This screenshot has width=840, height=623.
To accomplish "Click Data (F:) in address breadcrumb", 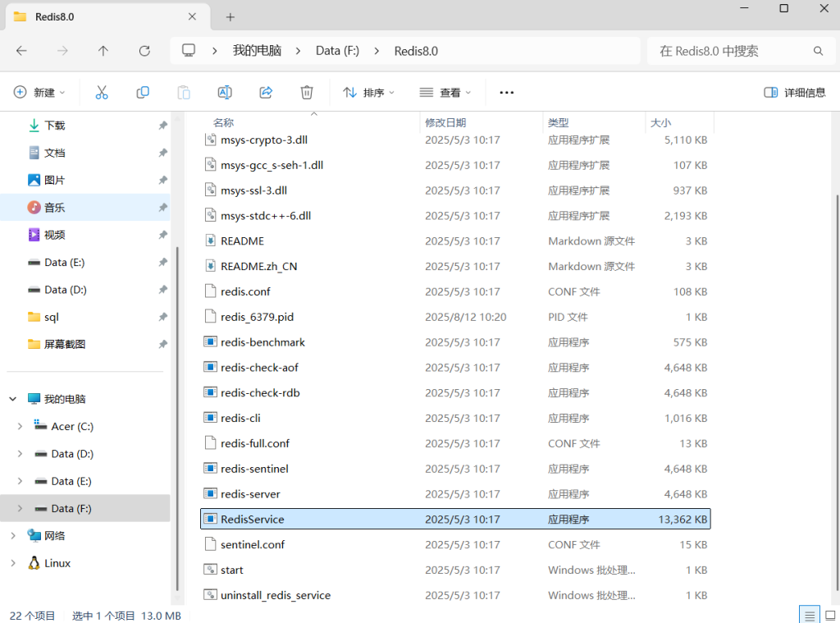I will (x=337, y=51).
